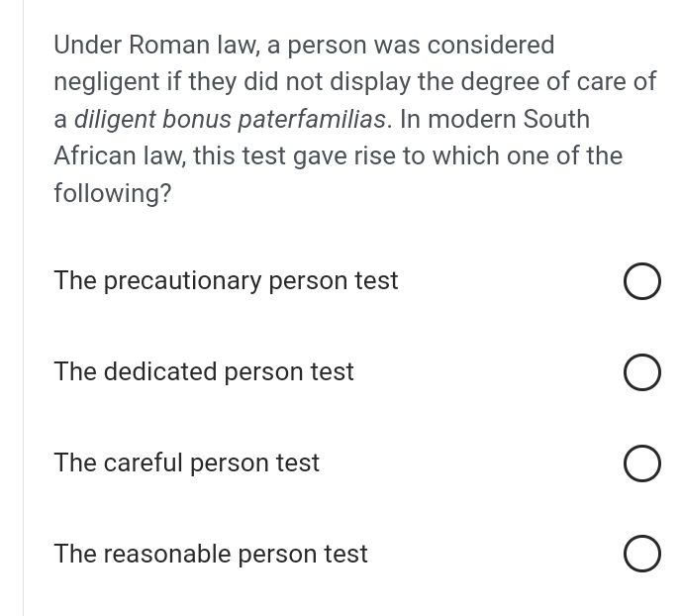Viewport: 682px width, 616px height.
Task: Click the answer text 'The dedicated person test'
Action: [203, 372]
